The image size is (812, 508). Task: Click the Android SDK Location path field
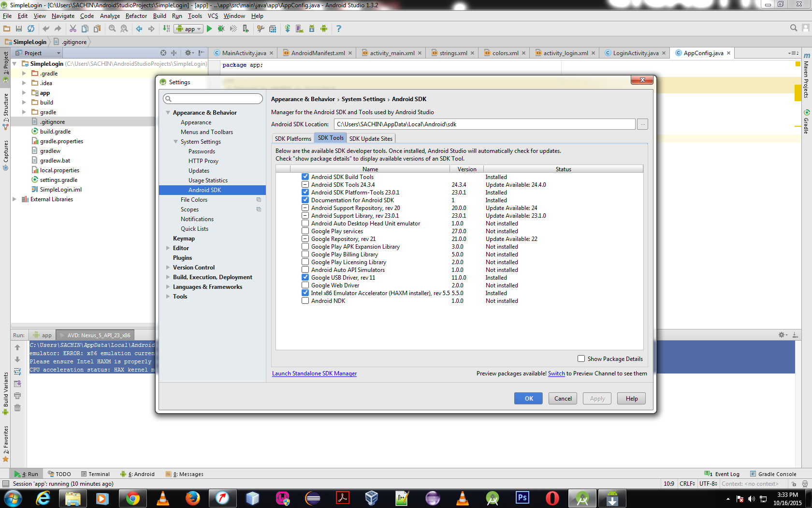tap(484, 124)
